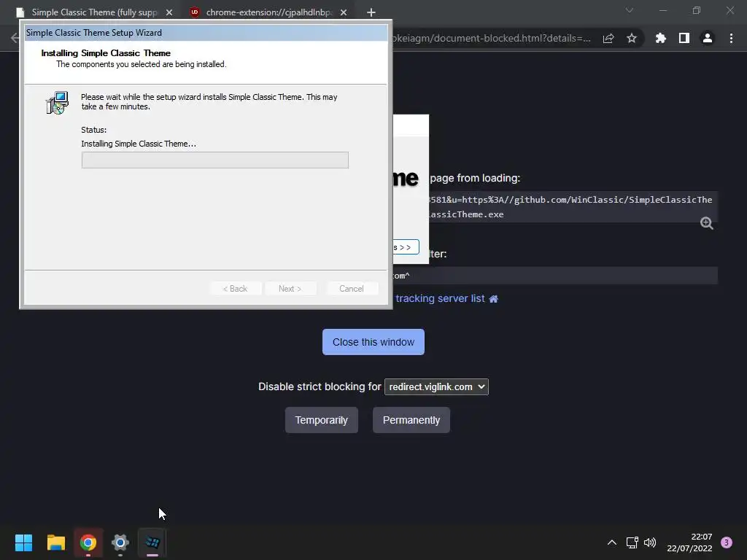The height and width of the screenshot is (560, 747).
Task: Open Windows Start menu
Action: (23, 542)
